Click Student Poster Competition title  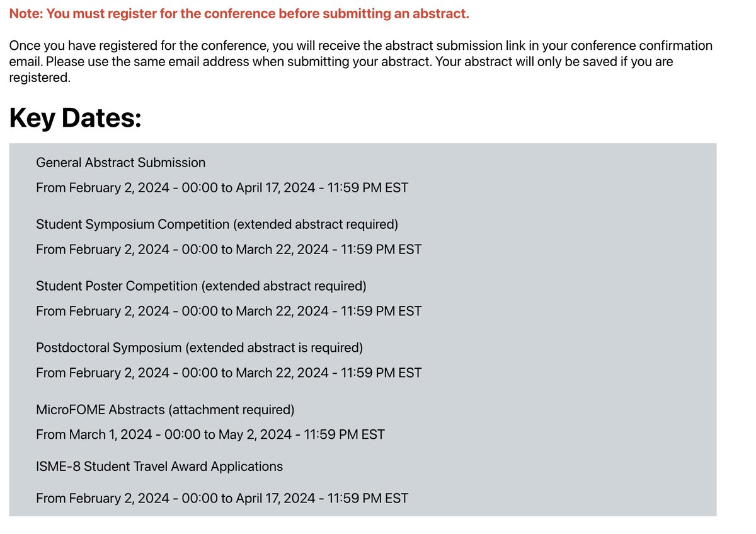[201, 286]
